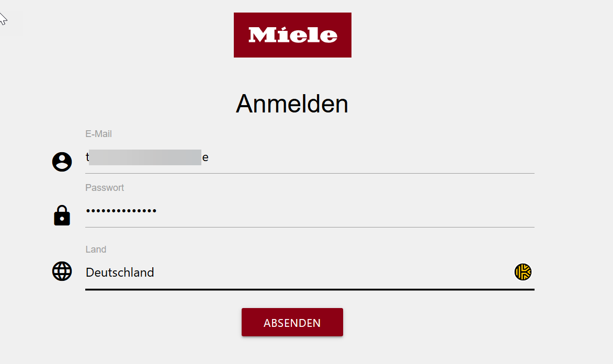
Task: Focus the E-Mail input field
Action: [366, 157]
